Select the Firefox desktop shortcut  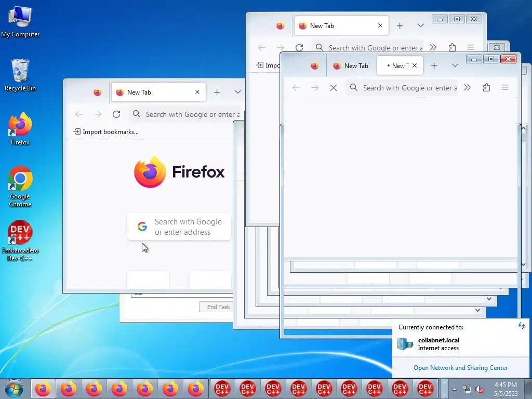click(20, 129)
